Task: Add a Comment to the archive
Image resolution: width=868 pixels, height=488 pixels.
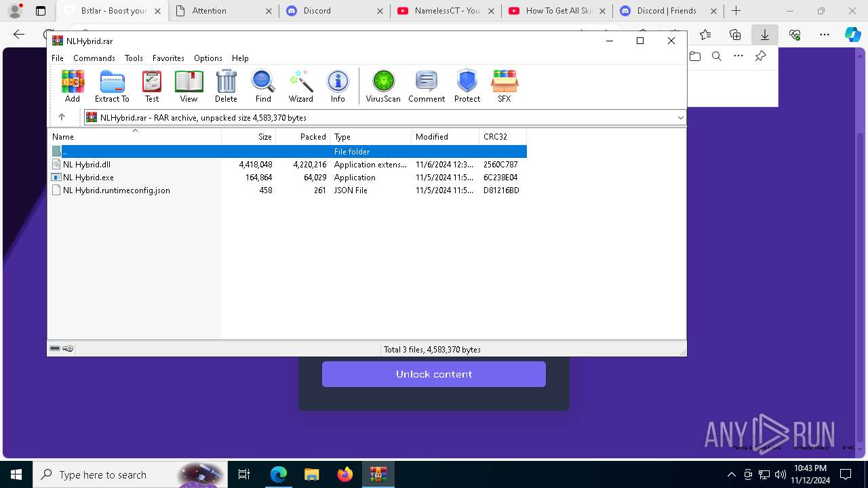Action: pyautogui.click(x=427, y=86)
